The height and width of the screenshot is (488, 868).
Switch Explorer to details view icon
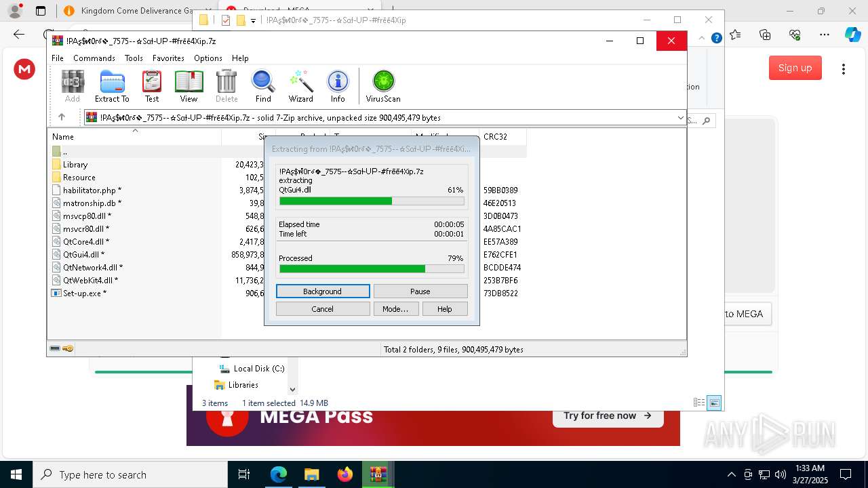[x=699, y=403]
